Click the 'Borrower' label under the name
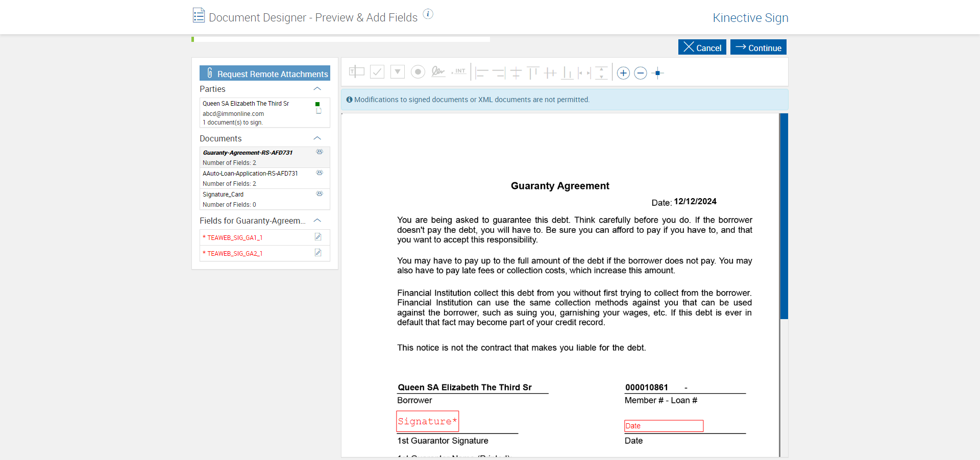The height and width of the screenshot is (460, 980). [x=414, y=400]
